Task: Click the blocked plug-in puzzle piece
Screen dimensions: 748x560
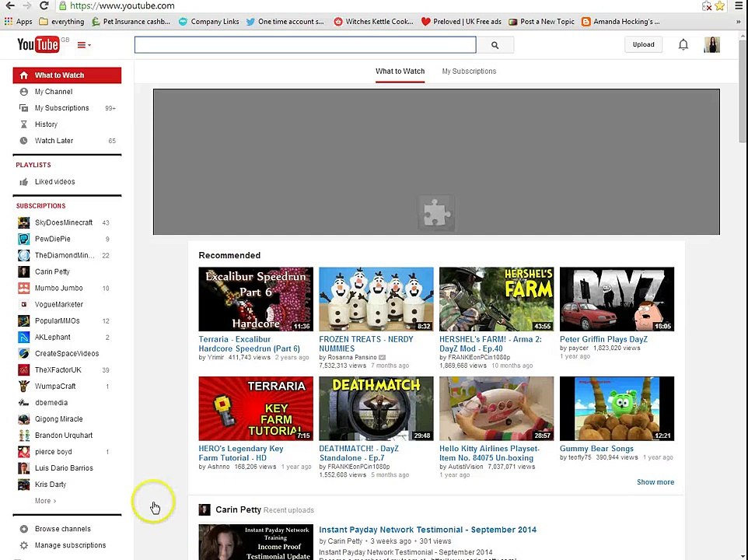Action: 436,213
